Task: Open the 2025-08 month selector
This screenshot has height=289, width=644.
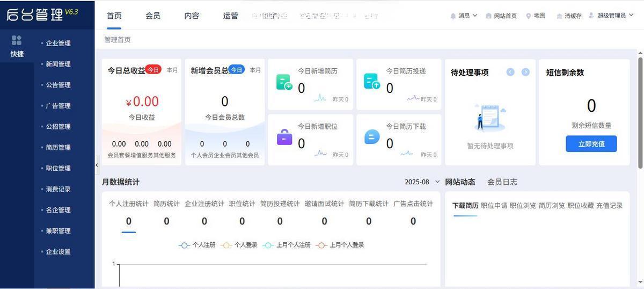Action: (x=422, y=182)
